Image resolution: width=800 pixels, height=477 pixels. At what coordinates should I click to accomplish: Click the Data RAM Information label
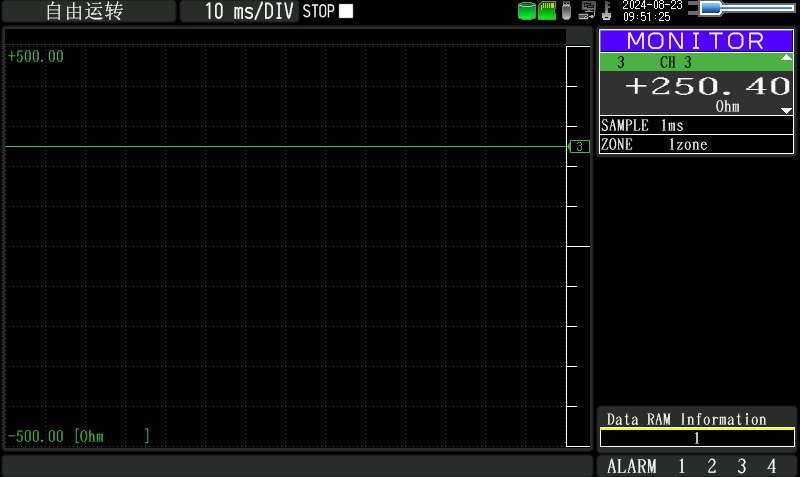(686, 419)
